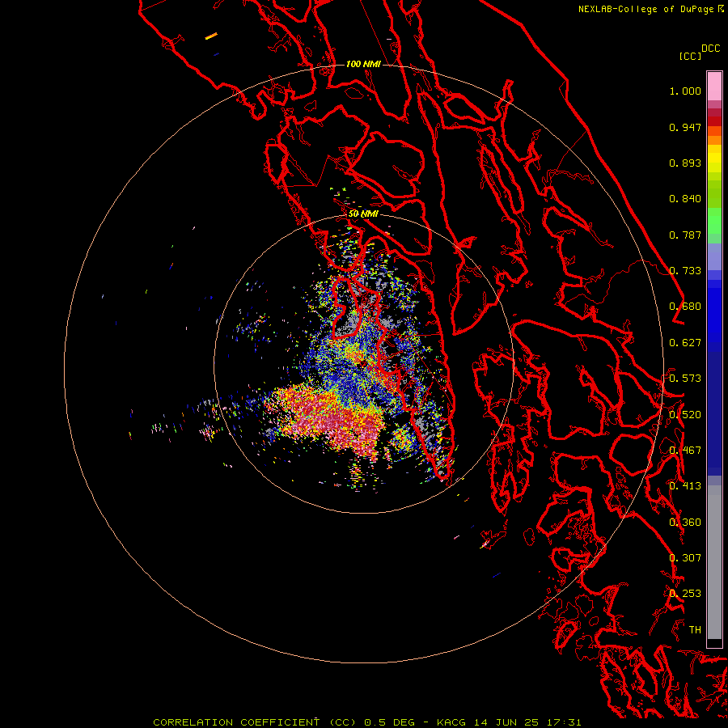Select the 0.733 scale value
The width and height of the screenshot is (728, 728).
[x=685, y=271]
